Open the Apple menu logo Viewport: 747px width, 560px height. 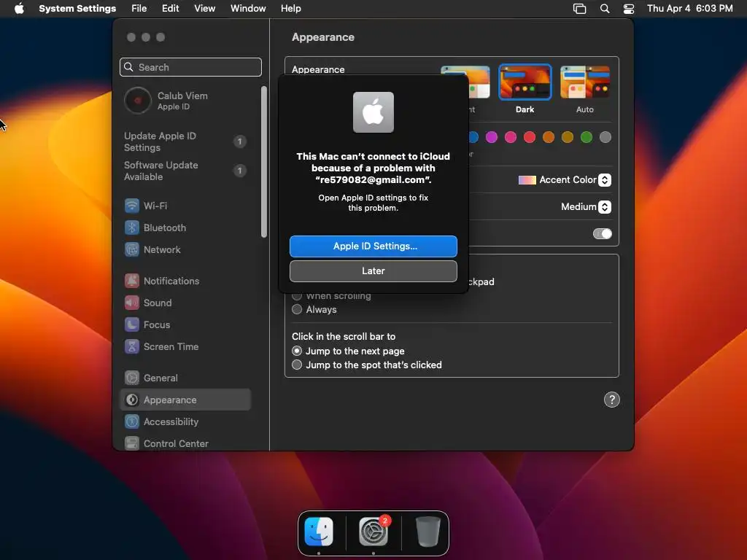coord(19,8)
